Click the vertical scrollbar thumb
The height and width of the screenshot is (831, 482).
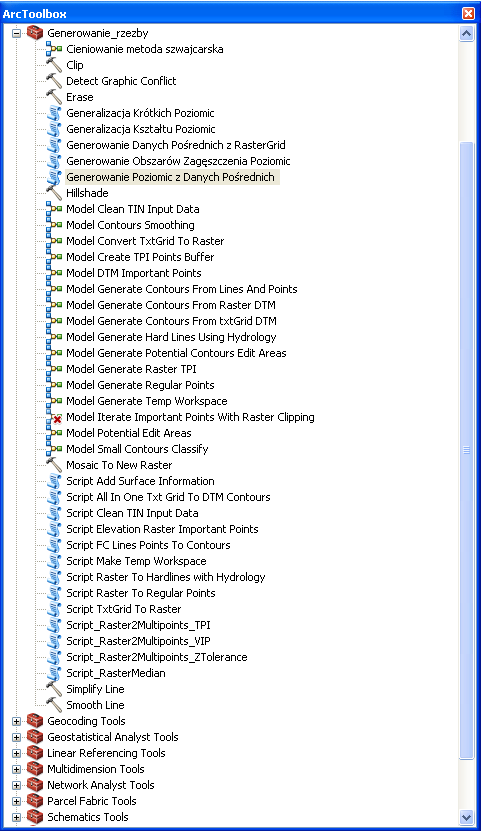[x=467, y=450]
